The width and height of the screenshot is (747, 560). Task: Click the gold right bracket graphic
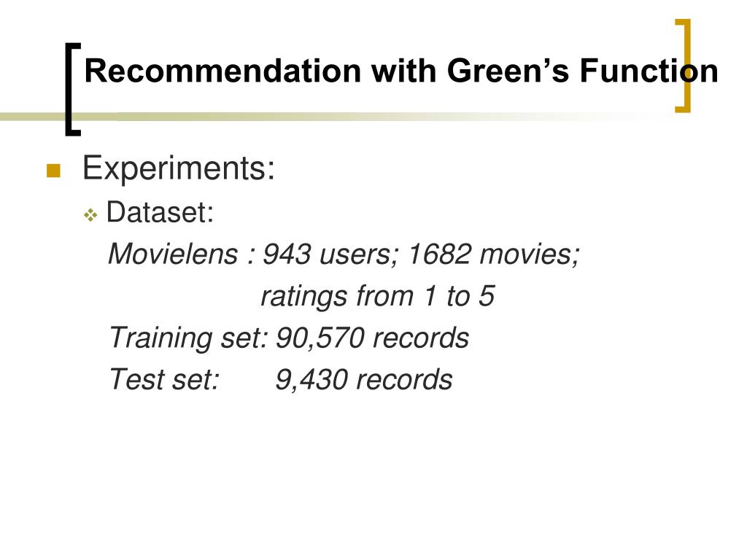pos(683,66)
